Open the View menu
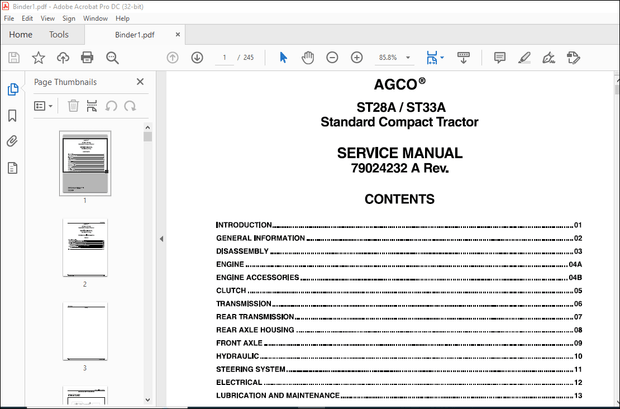 (47, 19)
